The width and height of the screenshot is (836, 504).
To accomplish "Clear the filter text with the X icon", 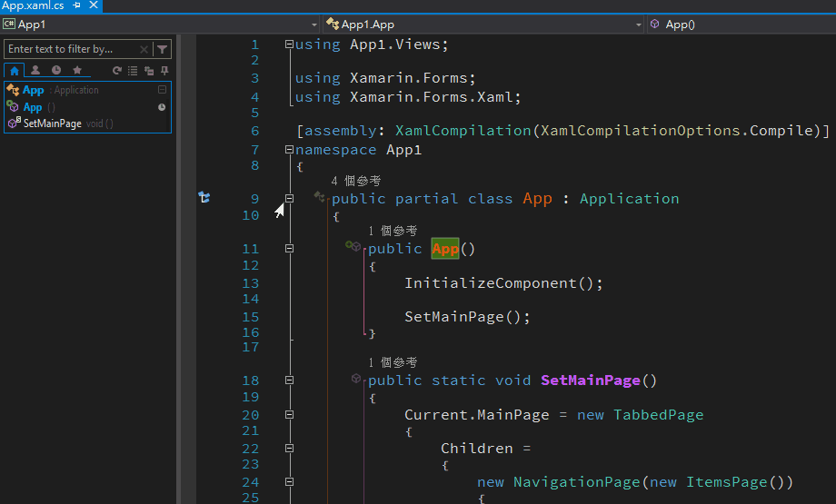I will click(x=144, y=49).
